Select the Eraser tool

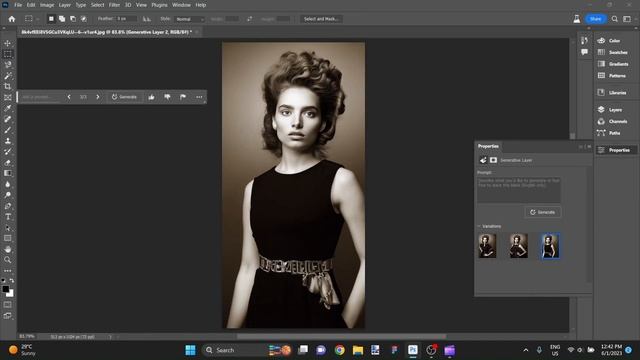(x=8, y=162)
